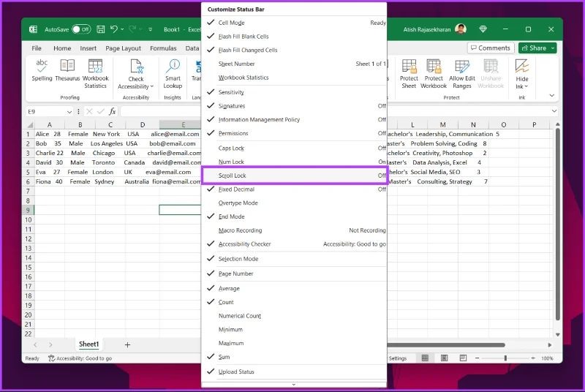585x392 pixels.
Task: Click the Insert Function fx icon
Action: pyautogui.click(x=112, y=111)
